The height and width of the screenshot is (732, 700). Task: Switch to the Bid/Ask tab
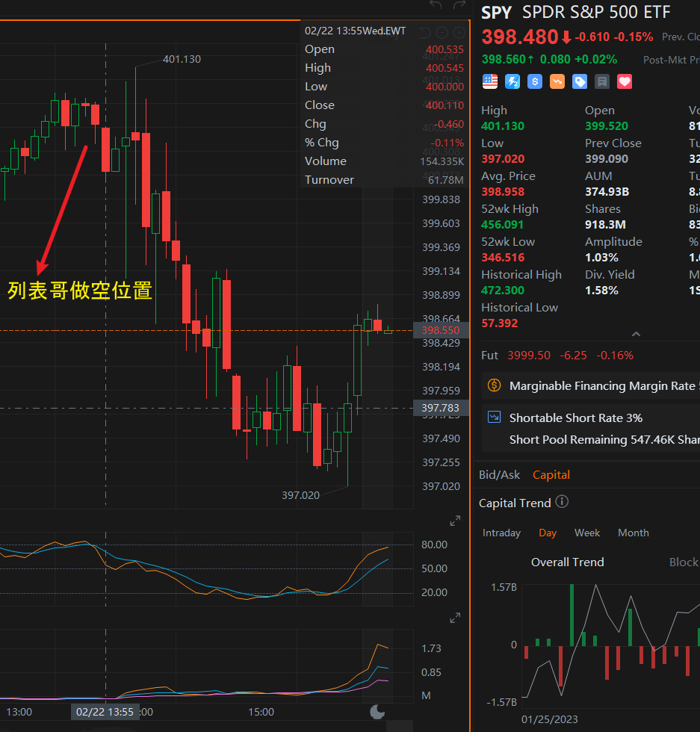click(x=499, y=475)
